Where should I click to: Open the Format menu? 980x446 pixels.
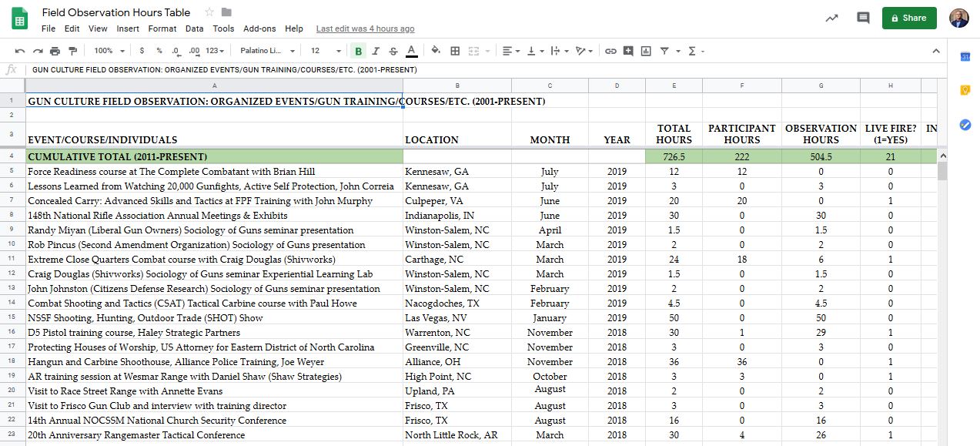pos(162,29)
